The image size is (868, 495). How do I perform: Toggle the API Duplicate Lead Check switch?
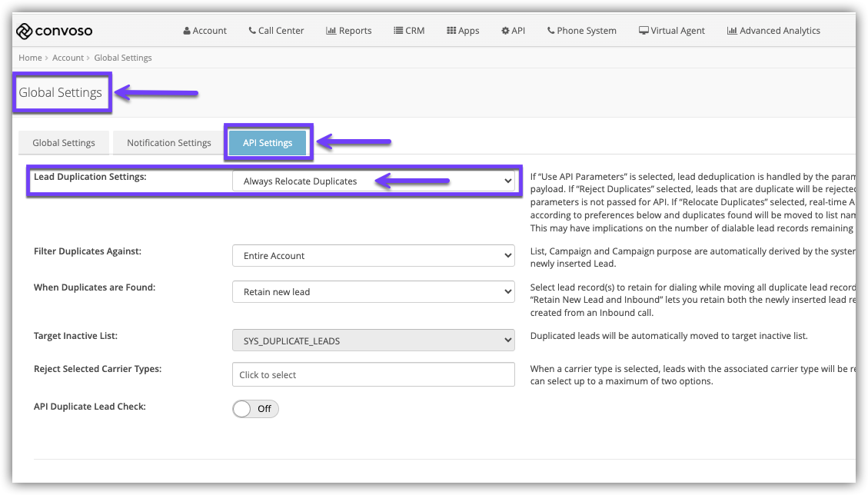[255, 409]
